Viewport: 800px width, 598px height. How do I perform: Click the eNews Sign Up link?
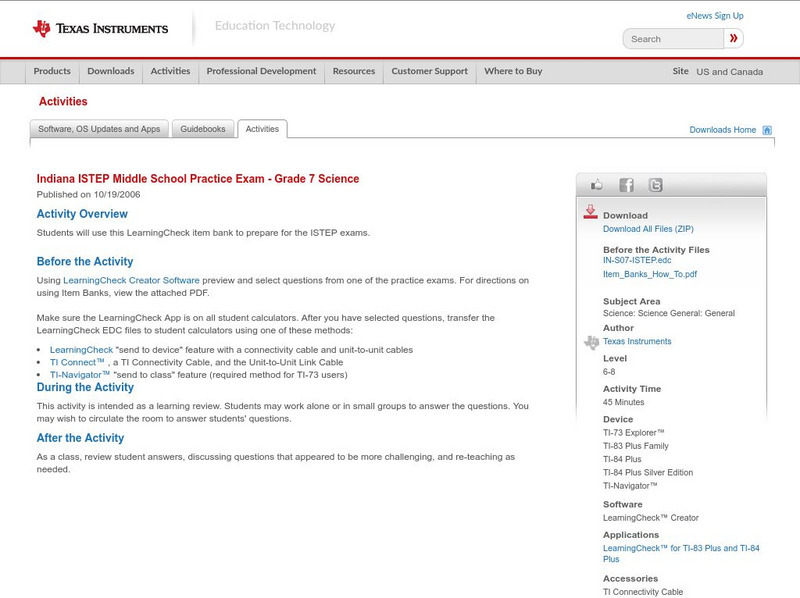pos(714,15)
